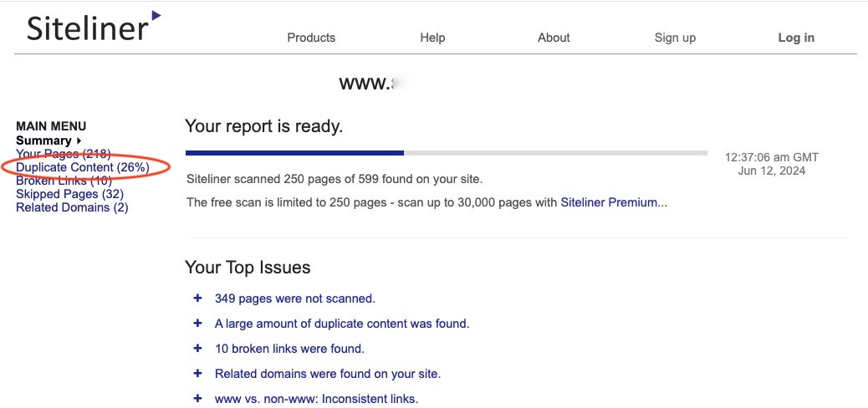The image size is (868, 408).
Task: Click the scan progress bar
Action: 446,153
